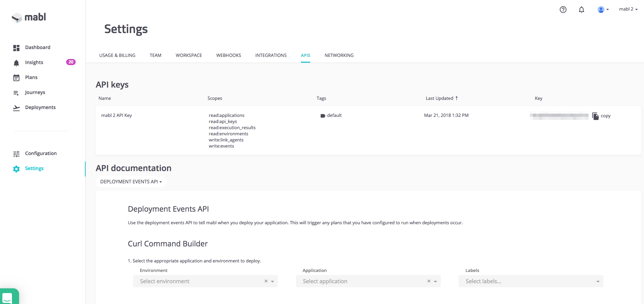Open the Select labels dropdown

click(531, 281)
